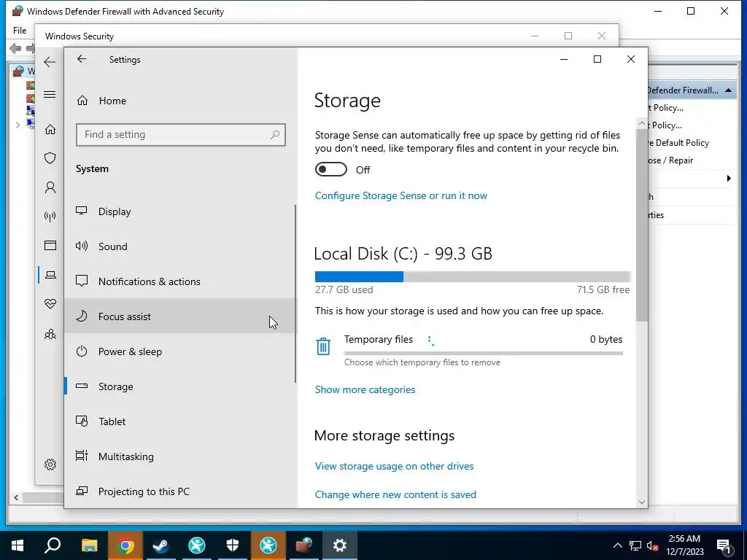This screenshot has width=747, height=560.
Task: Open Windows Security Home icon
Action: coord(50,130)
